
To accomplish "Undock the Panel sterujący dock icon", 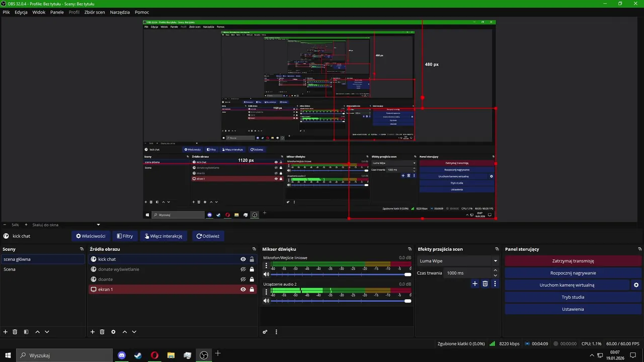I will 639,249.
